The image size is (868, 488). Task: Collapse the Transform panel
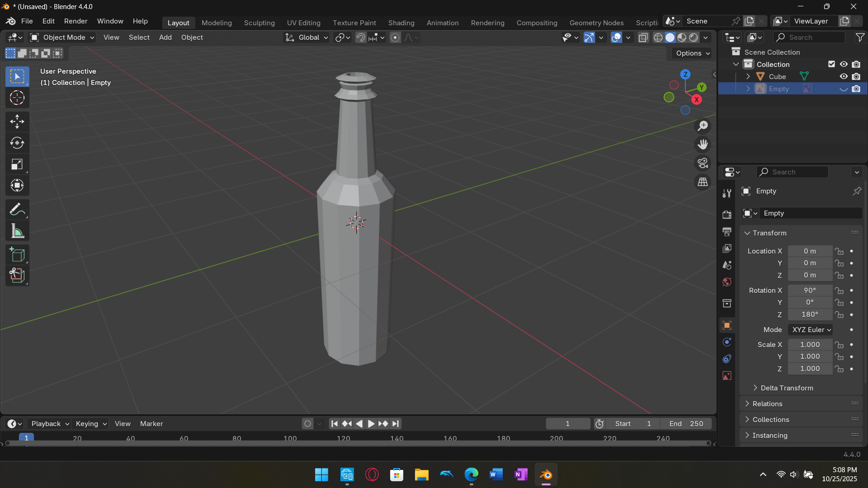pos(801,233)
